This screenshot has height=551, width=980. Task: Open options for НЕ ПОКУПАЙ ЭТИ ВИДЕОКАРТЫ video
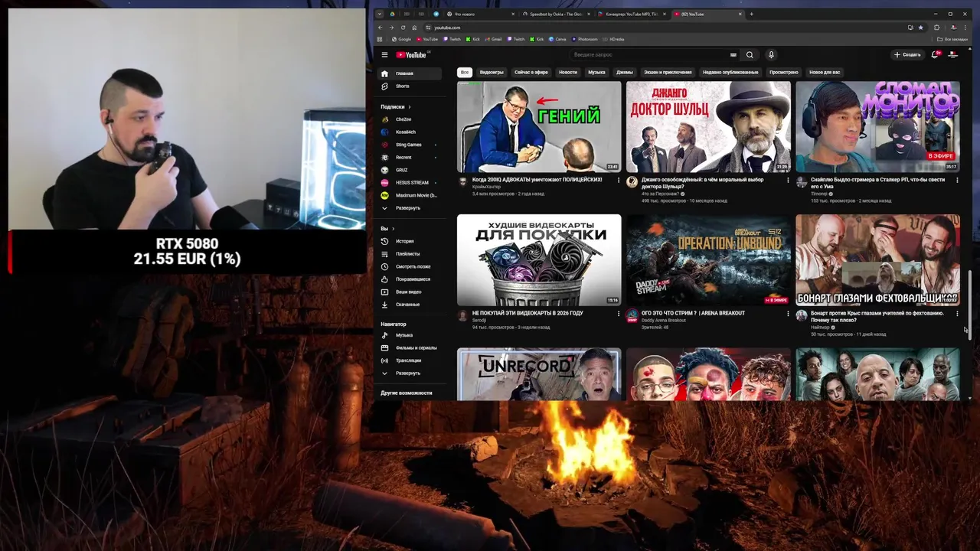click(x=619, y=314)
